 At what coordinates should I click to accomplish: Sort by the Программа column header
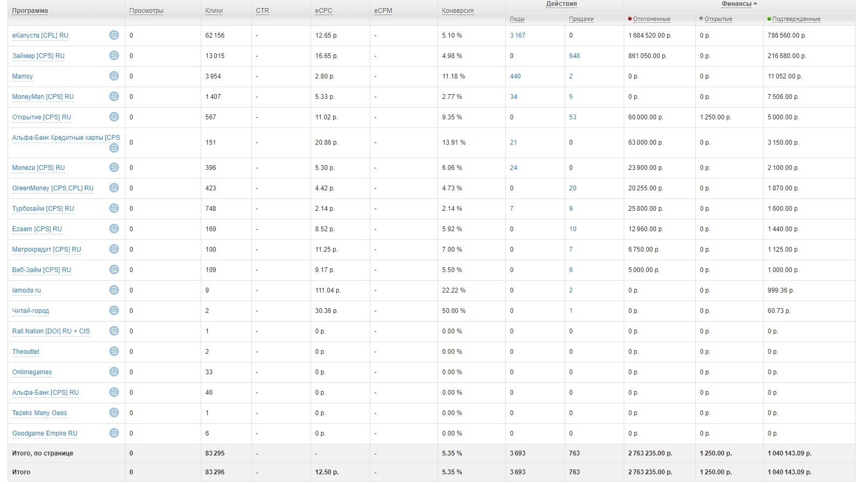pos(30,11)
